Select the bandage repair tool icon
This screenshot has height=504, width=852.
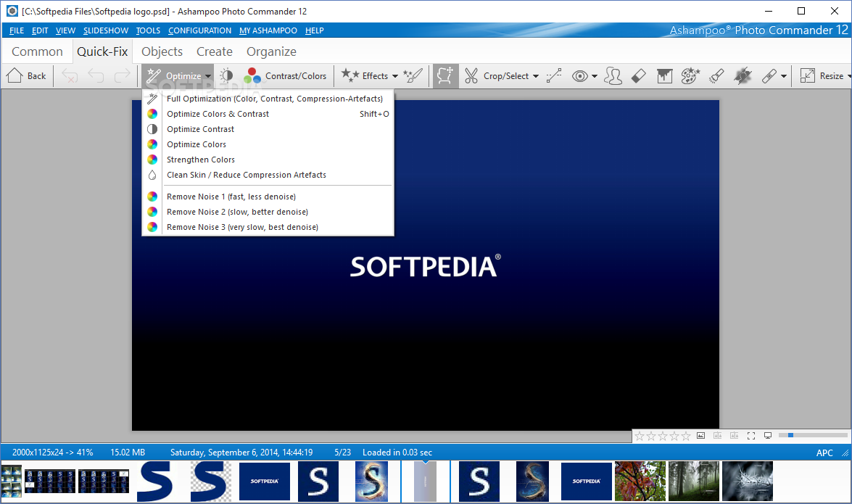click(769, 75)
